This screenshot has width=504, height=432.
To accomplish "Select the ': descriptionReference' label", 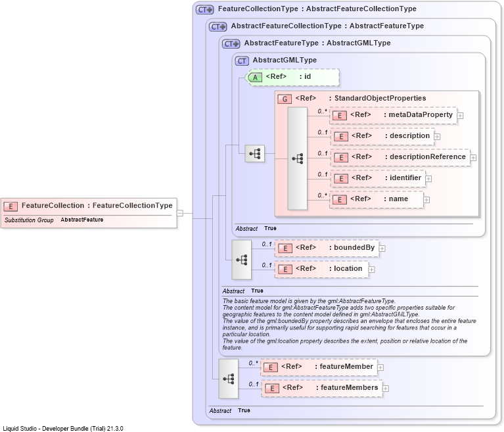I will pos(425,157).
